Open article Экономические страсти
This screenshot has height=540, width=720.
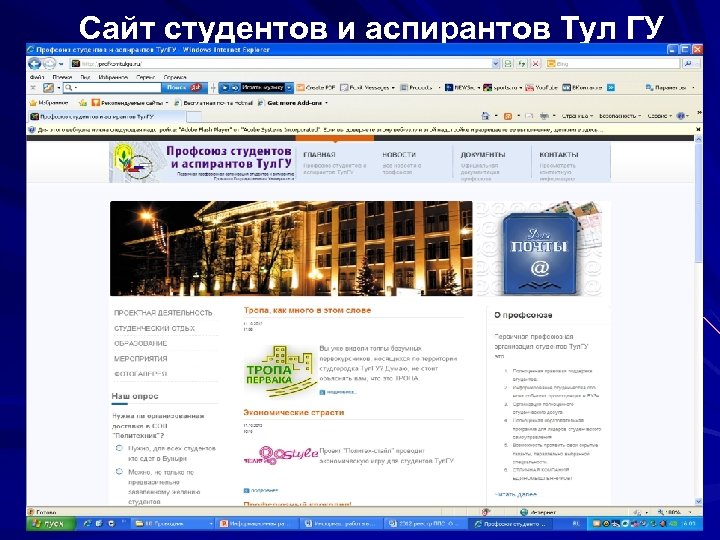pyautogui.click(x=294, y=412)
